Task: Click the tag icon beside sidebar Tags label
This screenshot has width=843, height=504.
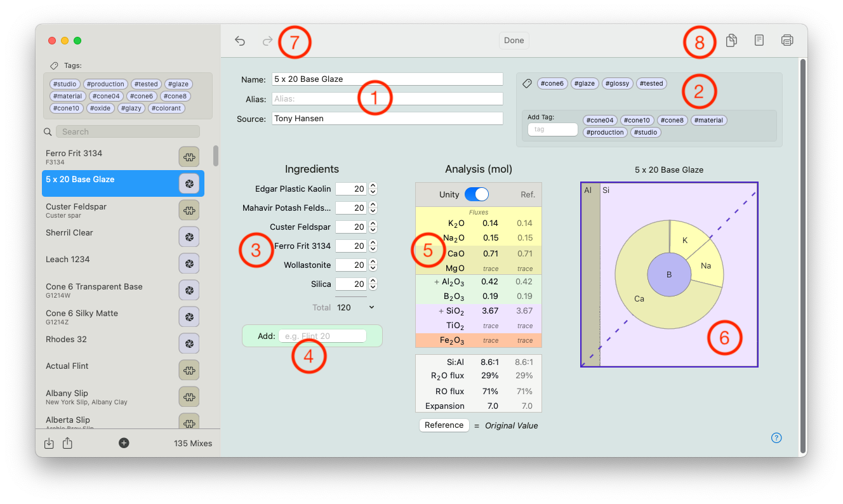Action: [x=55, y=65]
